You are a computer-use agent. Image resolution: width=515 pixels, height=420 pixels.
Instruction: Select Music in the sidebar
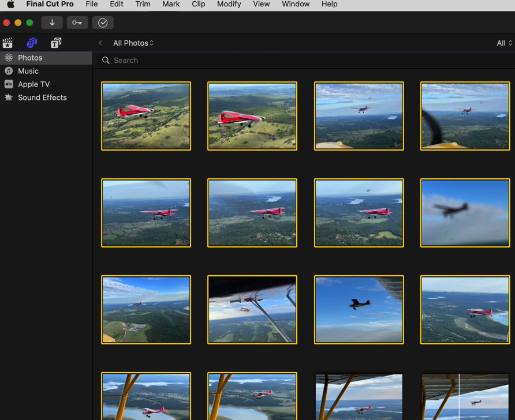click(x=46, y=71)
